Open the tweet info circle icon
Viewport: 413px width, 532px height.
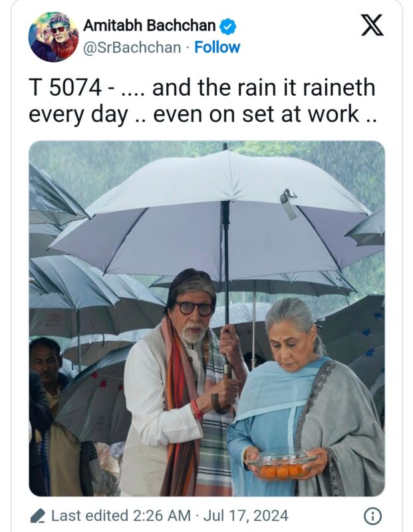(372, 516)
